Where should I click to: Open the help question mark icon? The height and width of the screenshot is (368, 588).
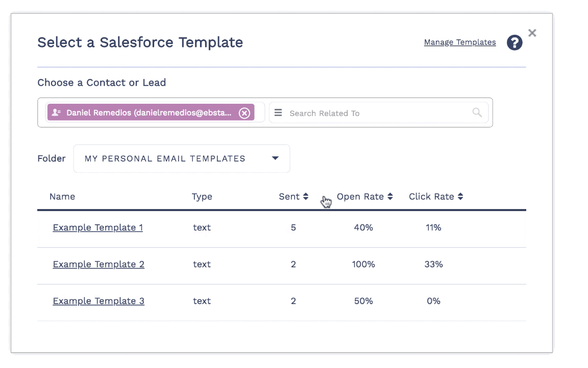(514, 43)
